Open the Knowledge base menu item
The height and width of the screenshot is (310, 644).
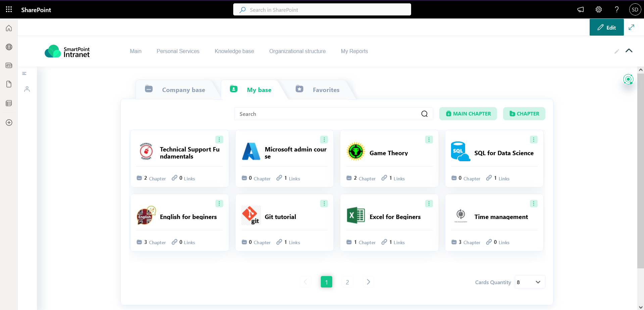pos(234,51)
